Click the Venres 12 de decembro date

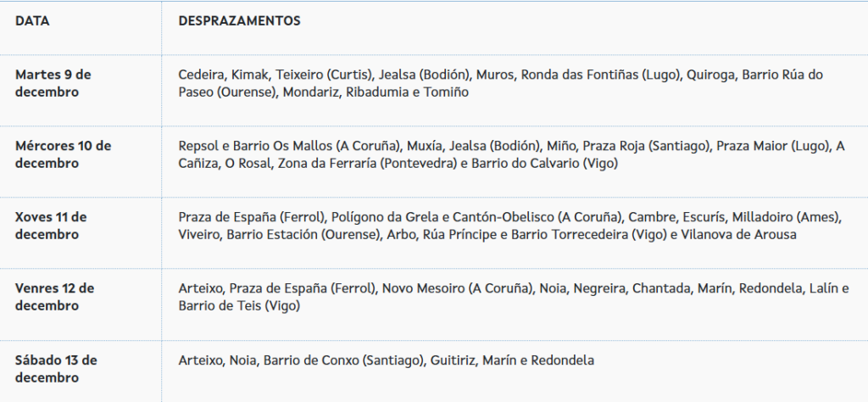54,297
